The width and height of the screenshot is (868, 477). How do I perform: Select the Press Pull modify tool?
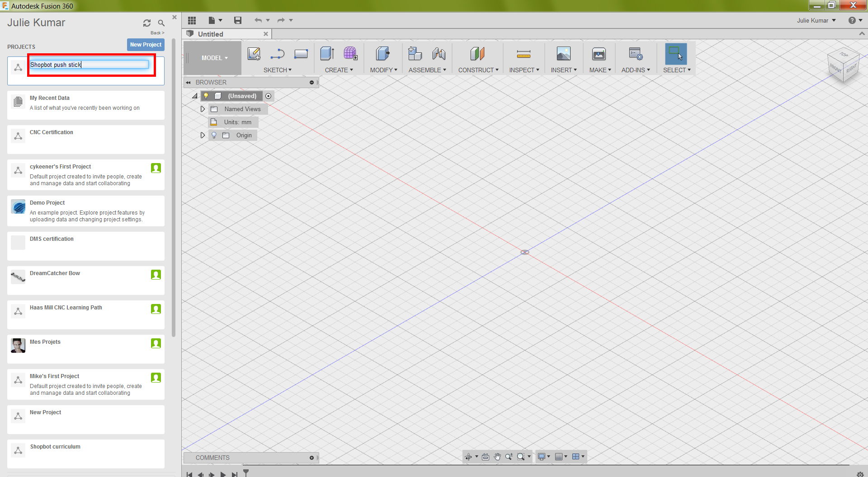pyautogui.click(x=382, y=54)
